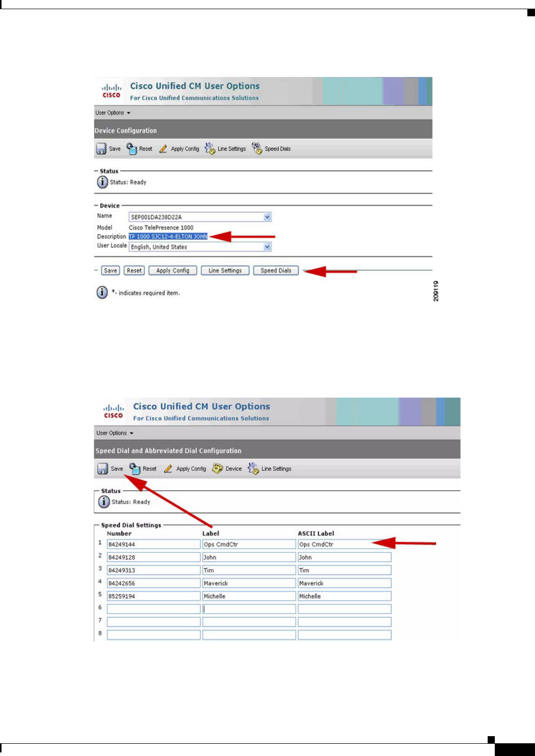The image size is (535, 756).
Task: Click the 'Device Configuration' heading bar text
Action: click(x=126, y=131)
